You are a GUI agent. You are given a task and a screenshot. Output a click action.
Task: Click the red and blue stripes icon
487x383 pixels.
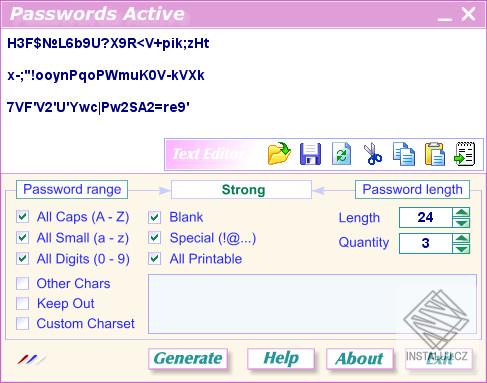(x=31, y=359)
